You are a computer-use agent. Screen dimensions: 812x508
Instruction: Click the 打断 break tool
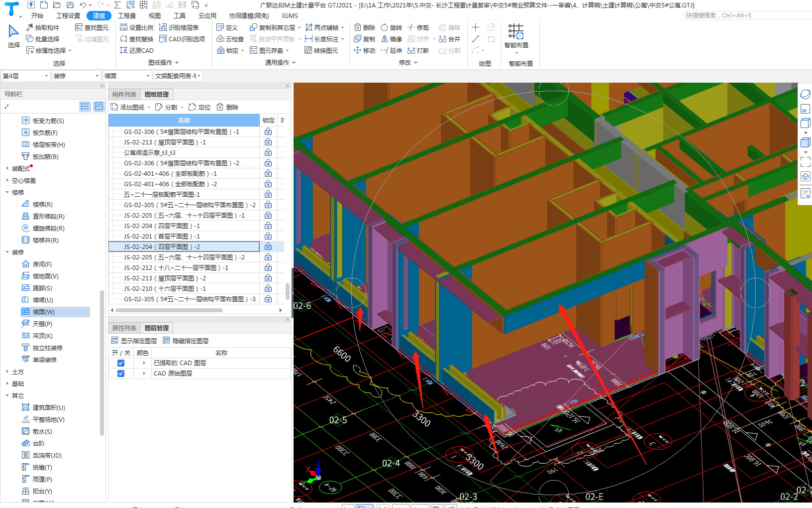[x=418, y=50]
